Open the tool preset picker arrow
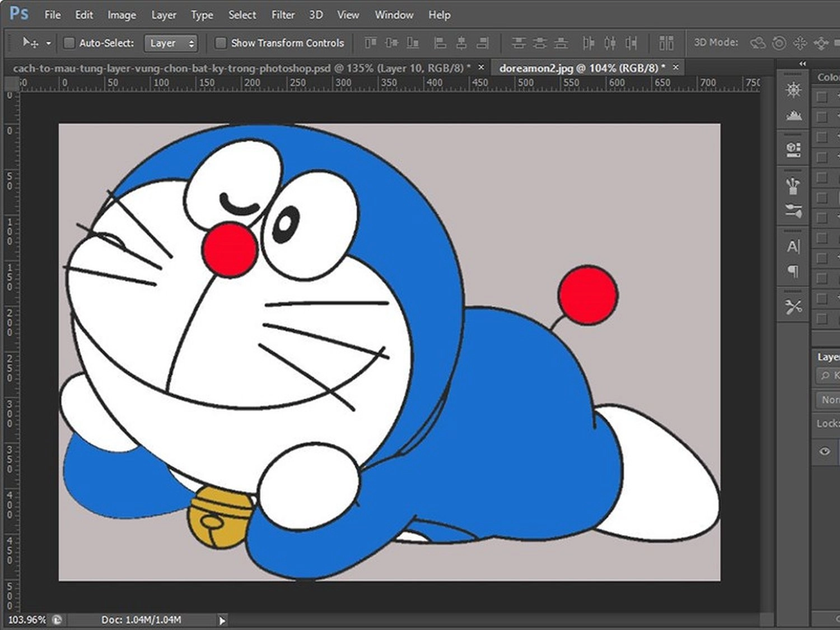Image resolution: width=840 pixels, height=630 pixels. pyautogui.click(x=49, y=43)
